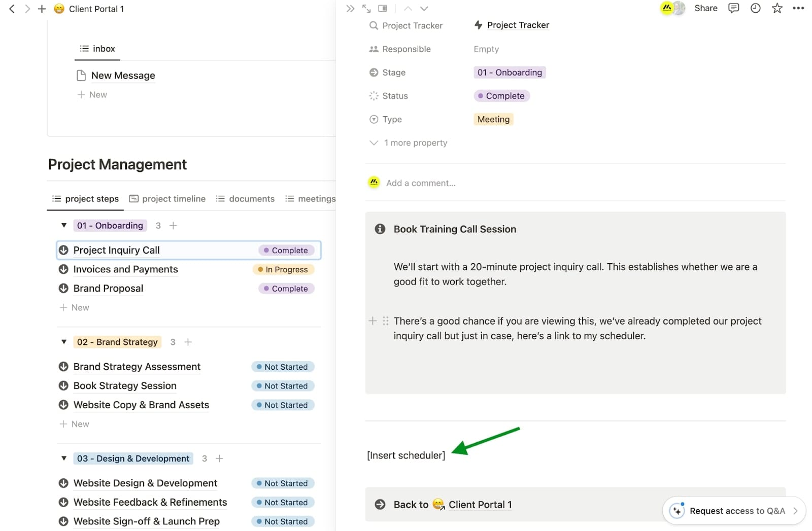
Task: Follow Back to Client Portal 1 link
Action: coord(479,505)
